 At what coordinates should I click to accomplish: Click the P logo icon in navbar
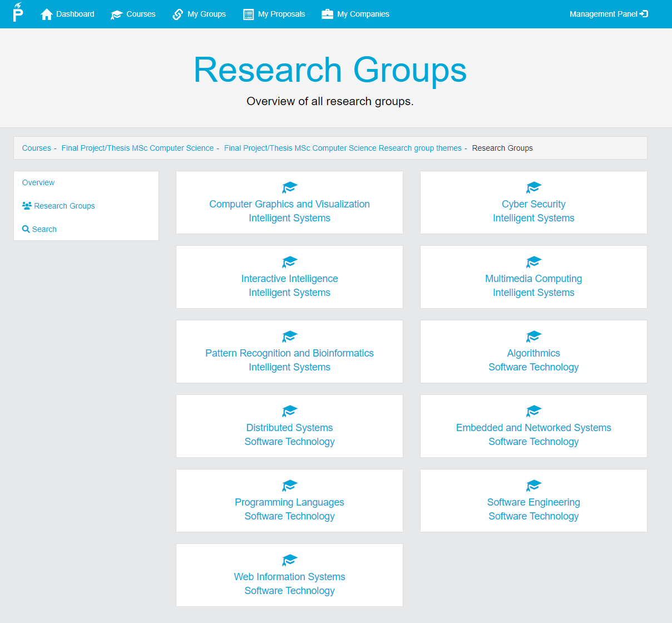pyautogui.click(x=18, y=12)
